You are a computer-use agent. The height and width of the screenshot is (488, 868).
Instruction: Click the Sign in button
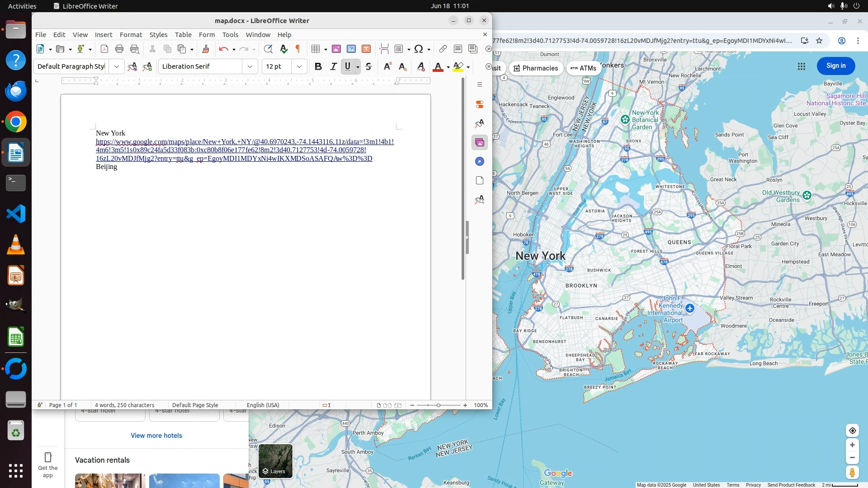(835, 66)
